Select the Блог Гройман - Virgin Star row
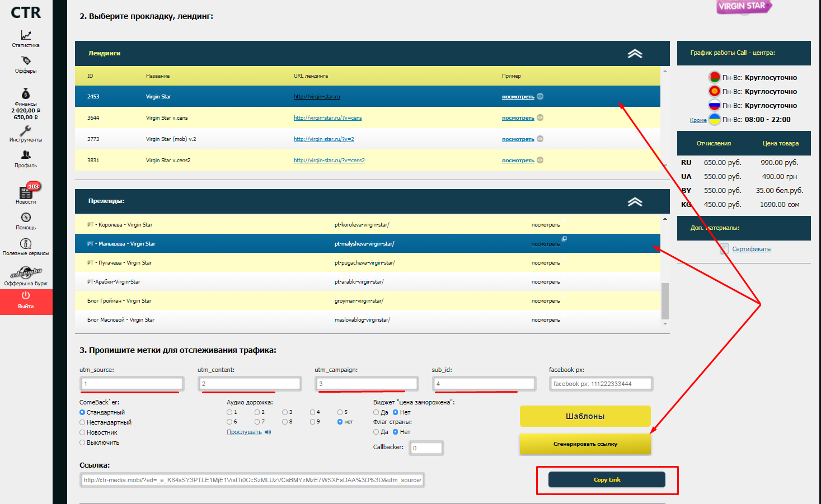 pos(368,300)
